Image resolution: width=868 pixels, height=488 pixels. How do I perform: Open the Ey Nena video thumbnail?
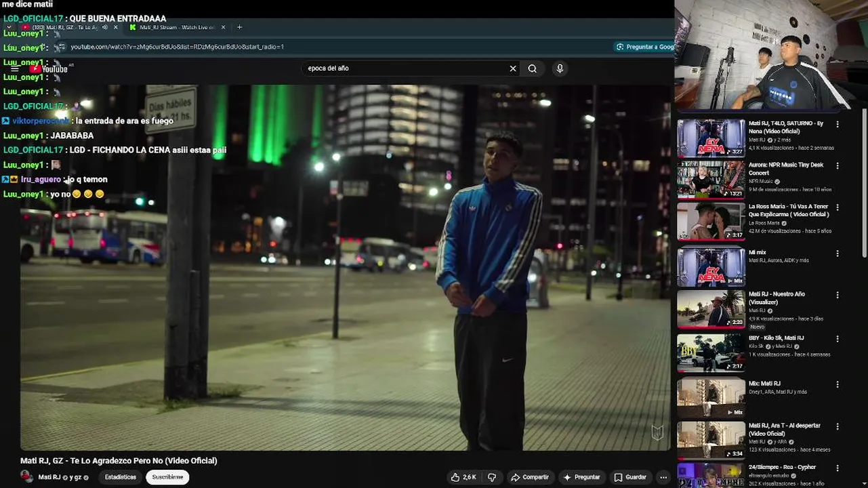coord(711,138)
